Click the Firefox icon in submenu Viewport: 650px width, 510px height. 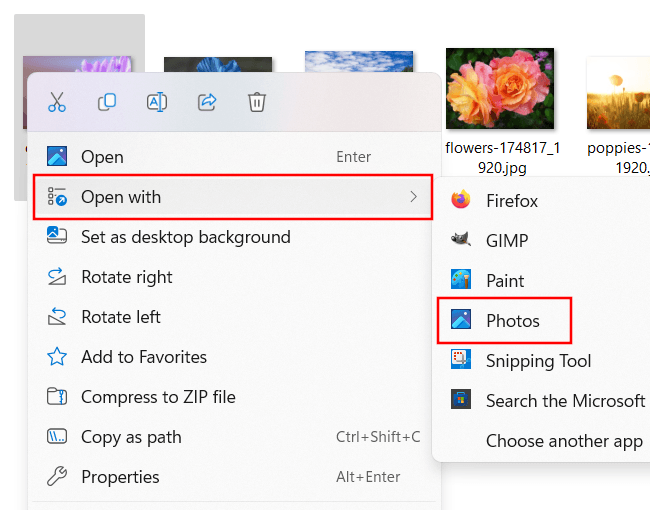tap(461, 201)
